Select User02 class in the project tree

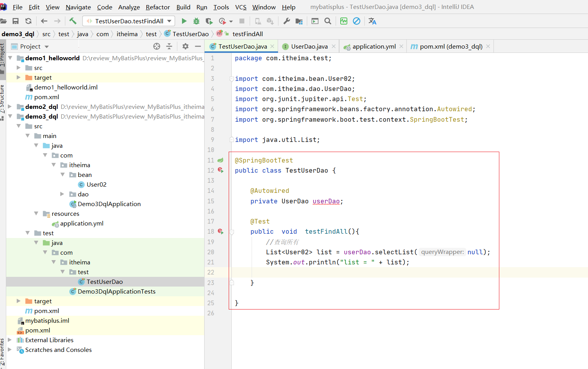(x=96, y=184)
